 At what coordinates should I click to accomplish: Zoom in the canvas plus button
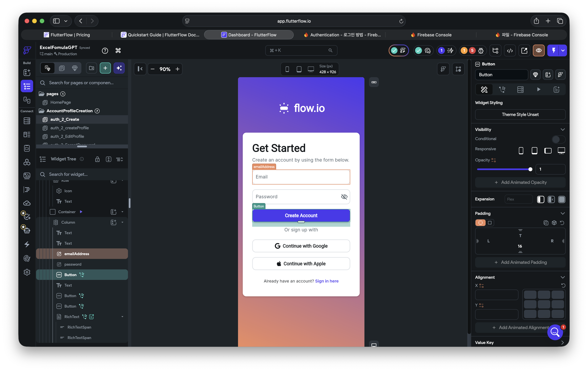tap(178, 69)
